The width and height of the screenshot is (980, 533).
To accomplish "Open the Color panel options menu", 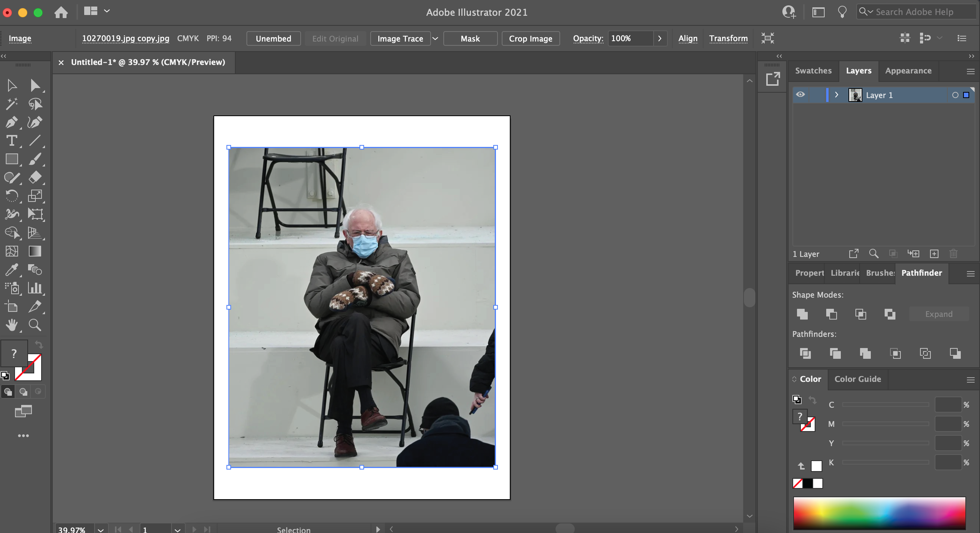I will 970,380.
